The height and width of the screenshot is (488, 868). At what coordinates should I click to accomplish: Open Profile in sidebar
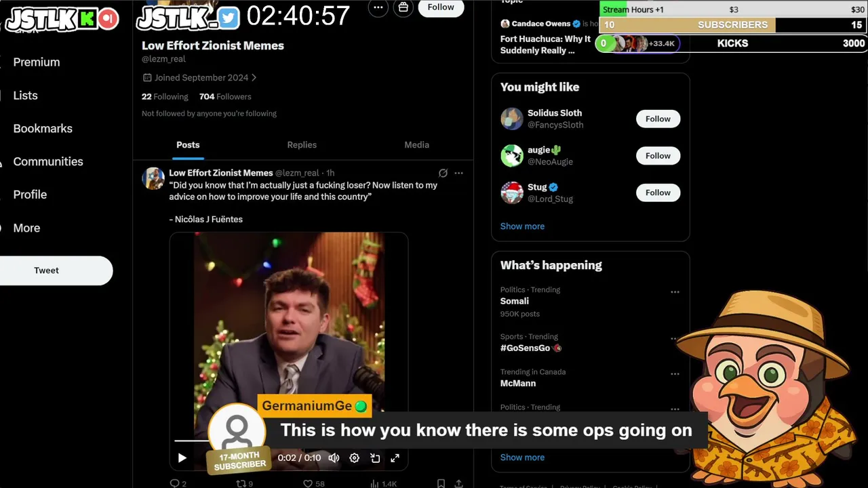(30, 195)
